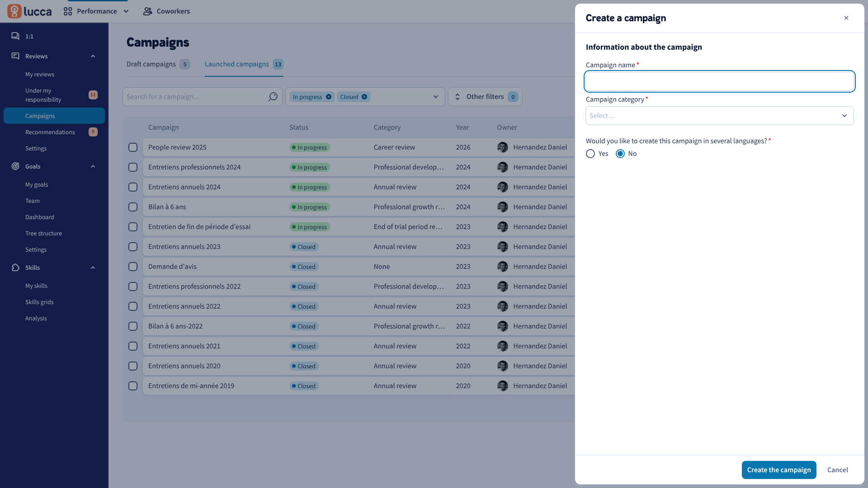The image size is (868, 488).
Task: Expand the status filter chevron
Action: click(x=435, y=97)
